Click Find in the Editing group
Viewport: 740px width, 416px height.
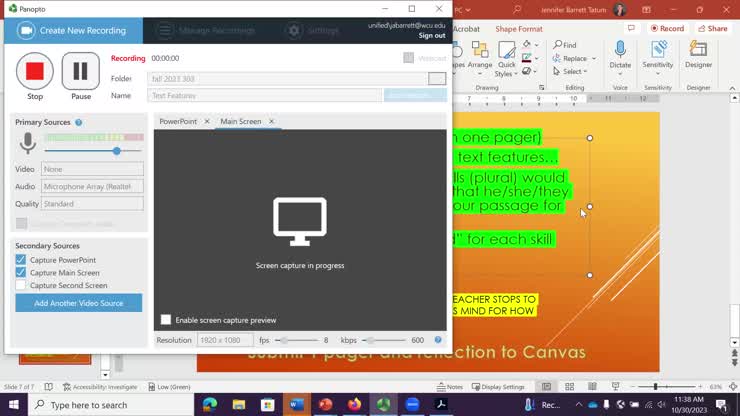coord(565,45)
